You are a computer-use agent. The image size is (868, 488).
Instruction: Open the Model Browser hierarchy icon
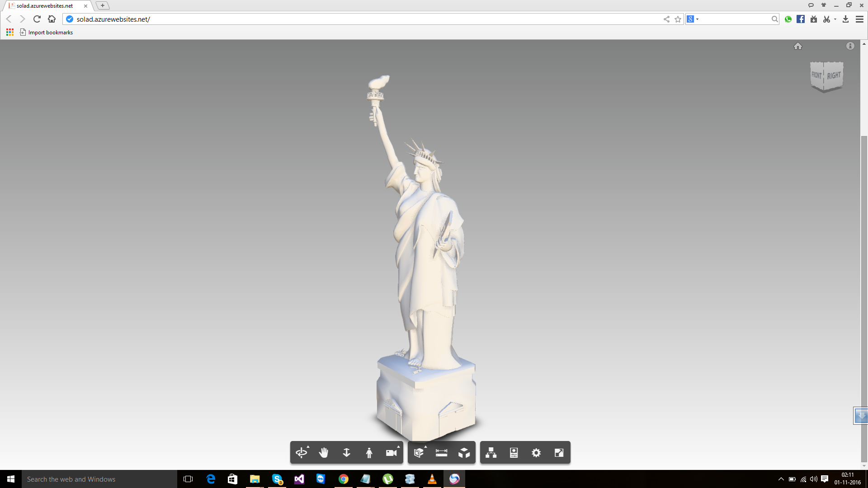tap(491, 453)
